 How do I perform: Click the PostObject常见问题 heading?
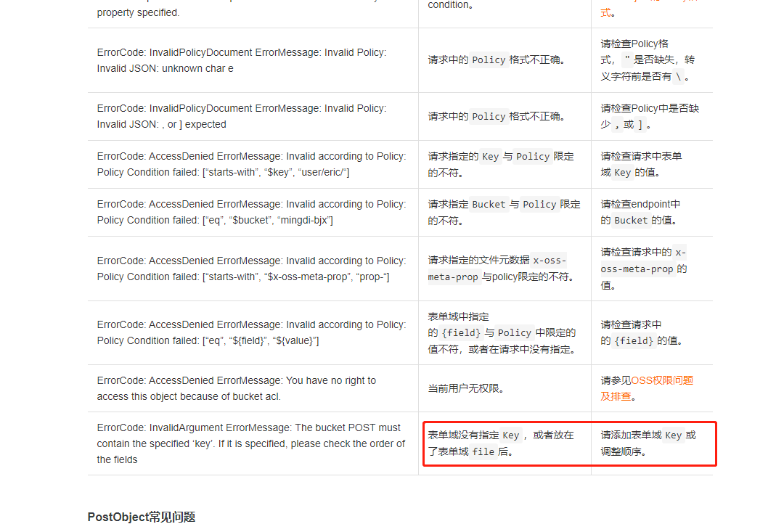coord(142,517)
